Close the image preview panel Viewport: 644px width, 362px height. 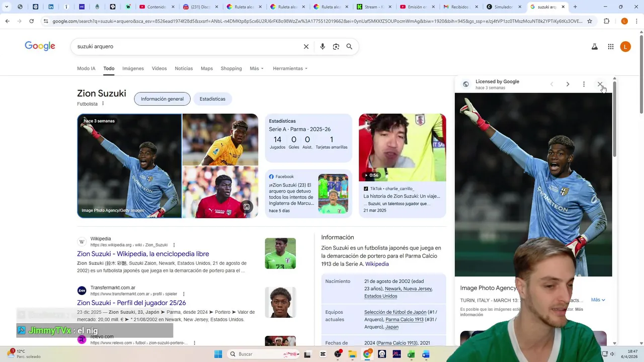600,84
